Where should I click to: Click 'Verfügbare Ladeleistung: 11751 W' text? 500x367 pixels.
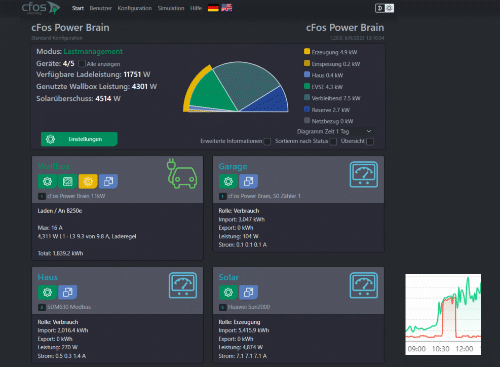[93, 74]
